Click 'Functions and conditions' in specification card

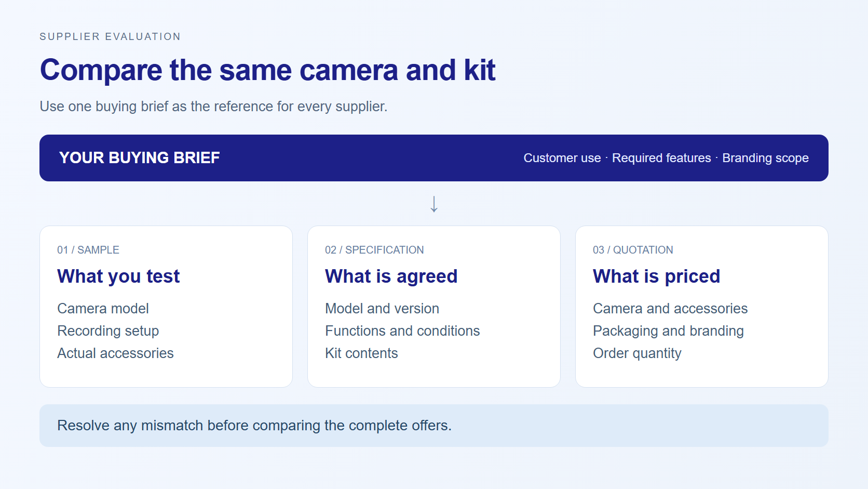[x=402, y=331]
